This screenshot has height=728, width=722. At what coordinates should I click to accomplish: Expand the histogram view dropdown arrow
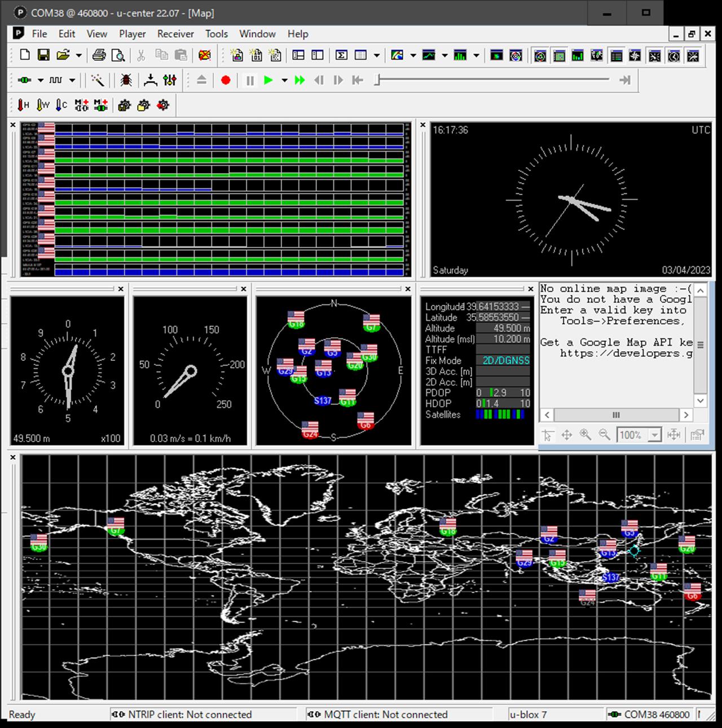476,55
